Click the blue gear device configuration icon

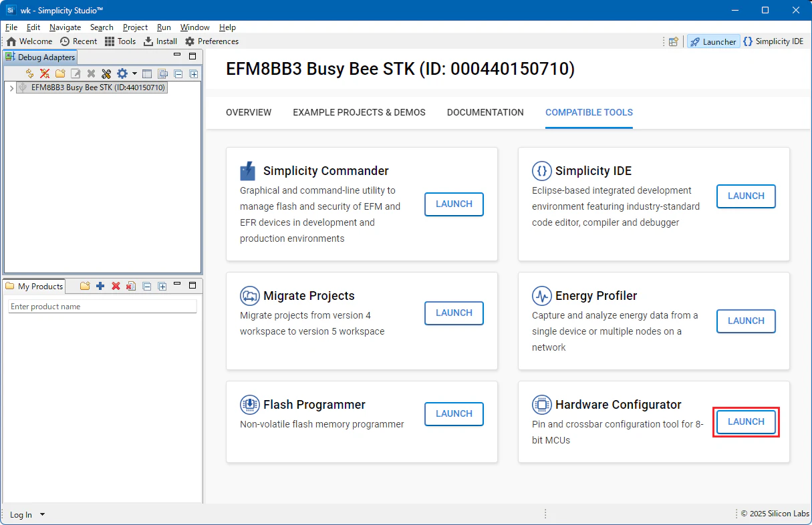pyautogui.click(x=122, y=73)
